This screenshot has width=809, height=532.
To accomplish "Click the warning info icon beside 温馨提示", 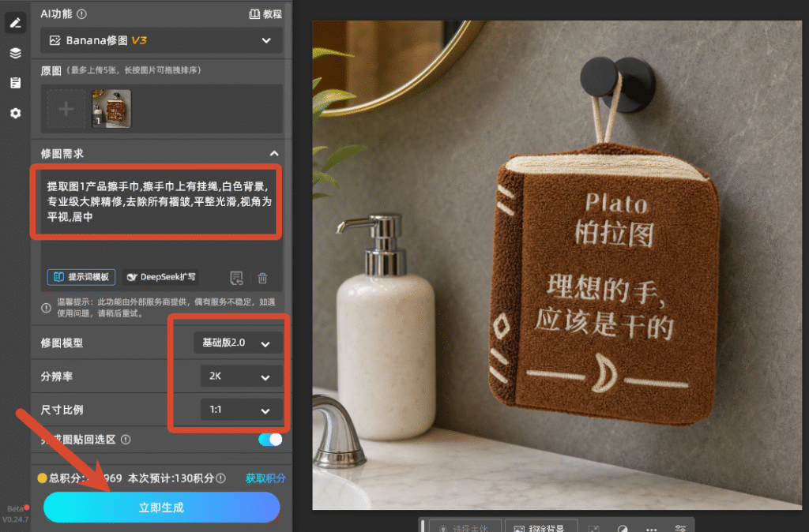I will click(x=46, y=308).
